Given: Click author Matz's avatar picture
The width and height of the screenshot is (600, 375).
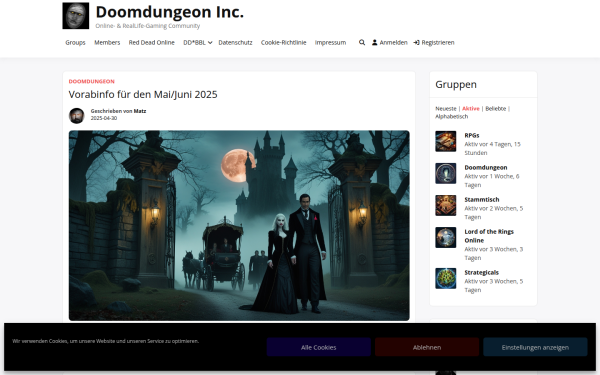Looking at the screenshot, I should tap(77, 116).
